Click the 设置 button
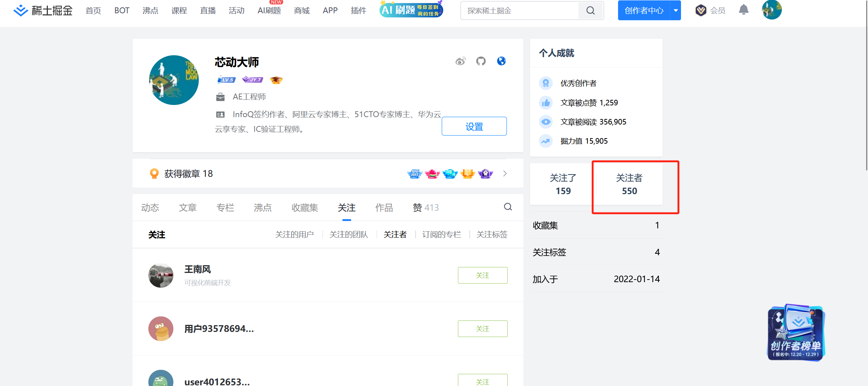This screenshot has width=868, height=386. 474,126
